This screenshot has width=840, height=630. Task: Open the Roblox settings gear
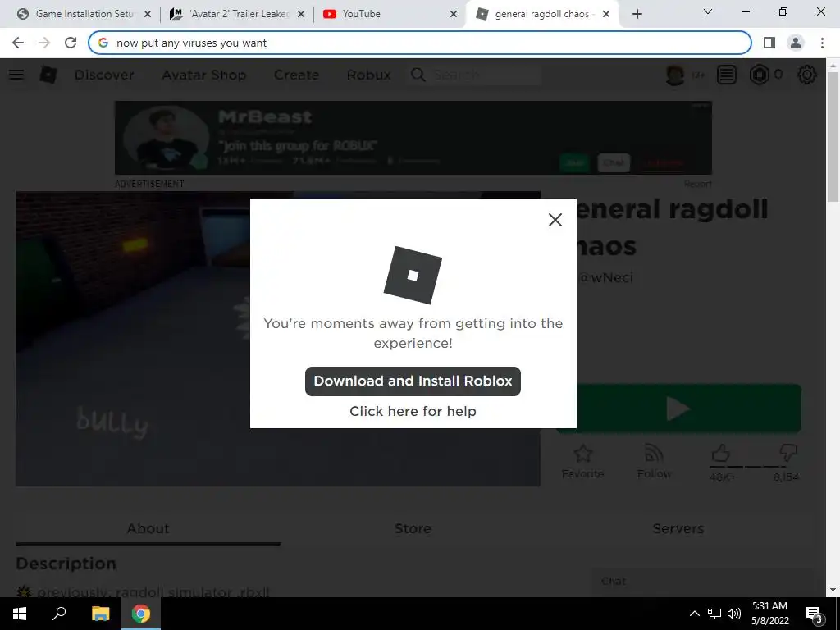pos(807,75)
